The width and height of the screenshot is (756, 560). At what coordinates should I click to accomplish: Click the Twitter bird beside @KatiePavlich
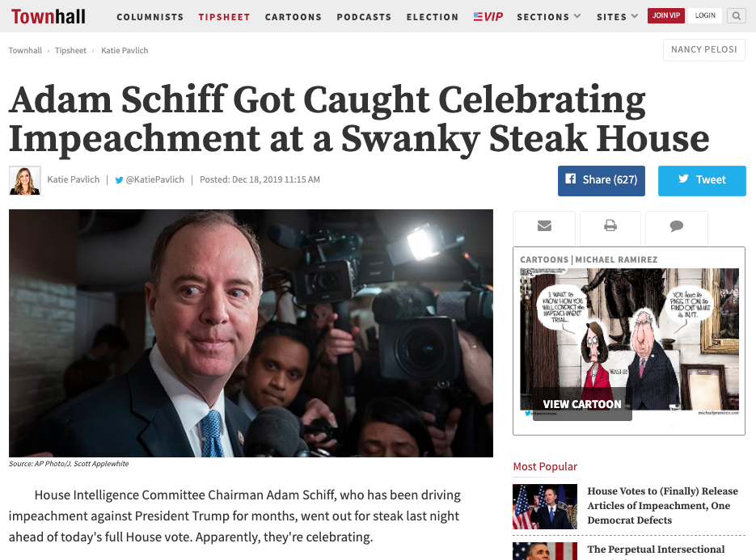tap(118, 179)
